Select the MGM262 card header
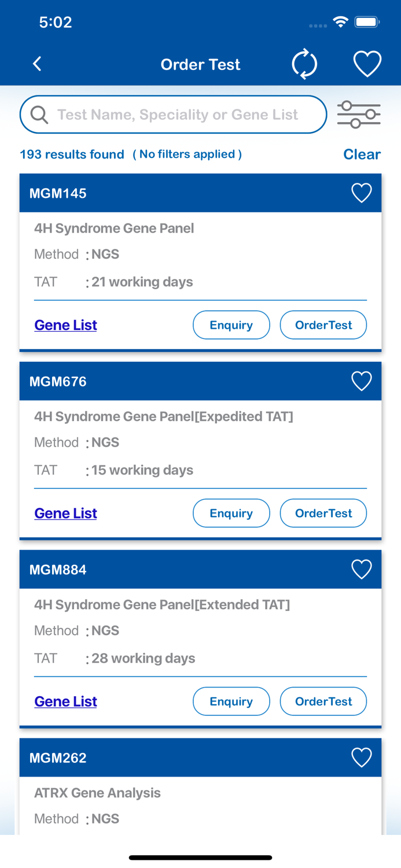Screen dimensions: 401x868 (x=174, y=757)
